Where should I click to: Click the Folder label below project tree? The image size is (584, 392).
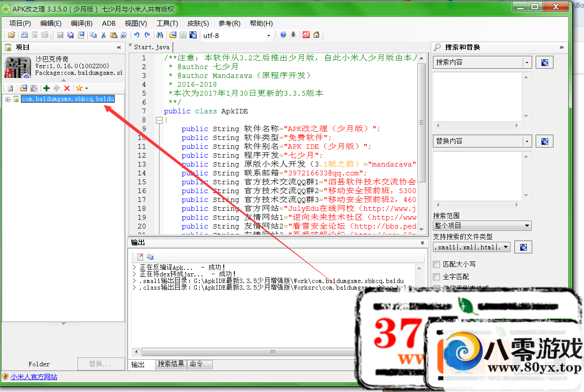point(39,364)
